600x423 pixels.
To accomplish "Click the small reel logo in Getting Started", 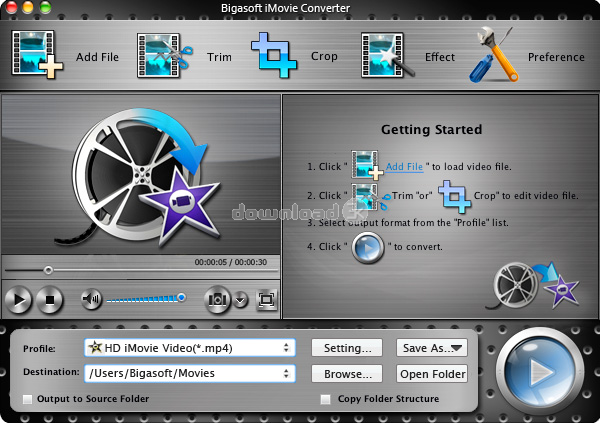I will point(533,285).
